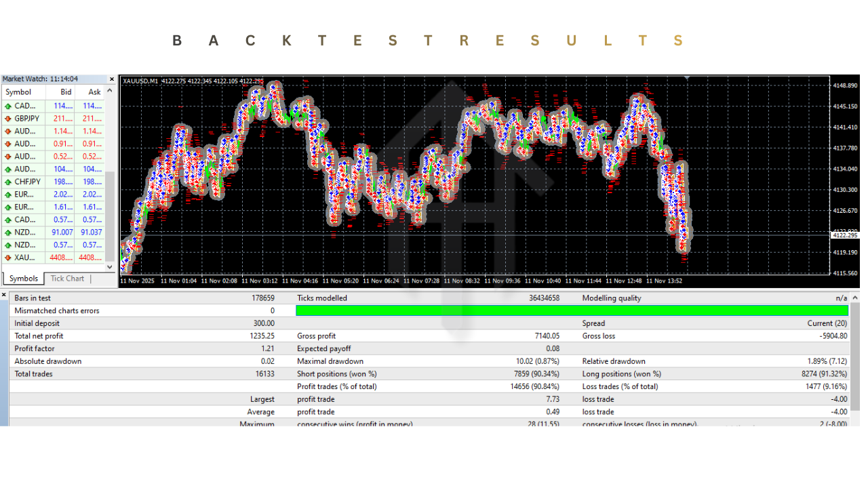Screen dimensions: 868x488
Task: Click the down scroll arrow in Market Watch
Action: click(108, 266)
